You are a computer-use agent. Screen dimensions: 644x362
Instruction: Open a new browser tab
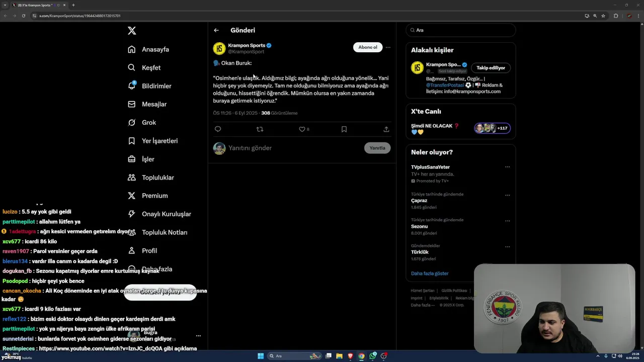[73, 5]
